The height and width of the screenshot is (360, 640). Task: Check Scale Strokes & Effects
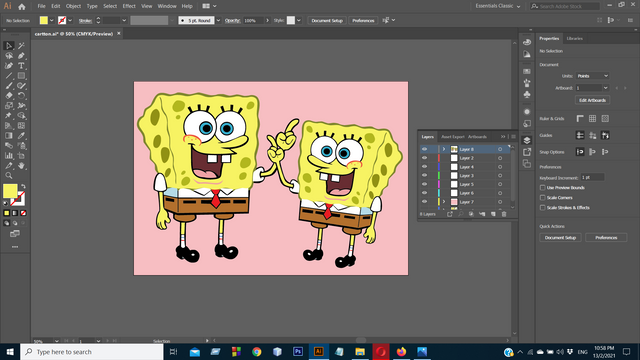click(542, 208)
